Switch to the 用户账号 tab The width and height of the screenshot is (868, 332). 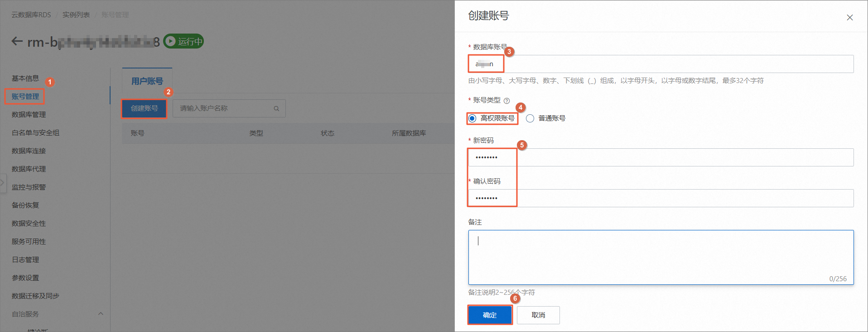tap(147, 81)
